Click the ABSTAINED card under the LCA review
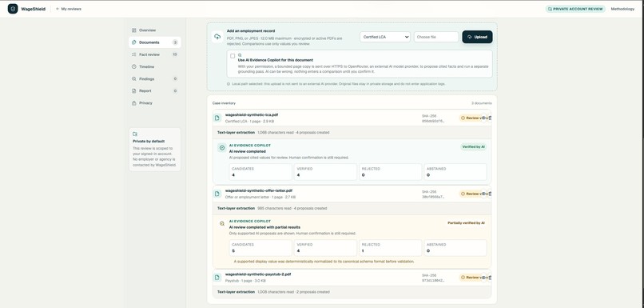Viewport: 644px width, 308px height. click(455, 172)
